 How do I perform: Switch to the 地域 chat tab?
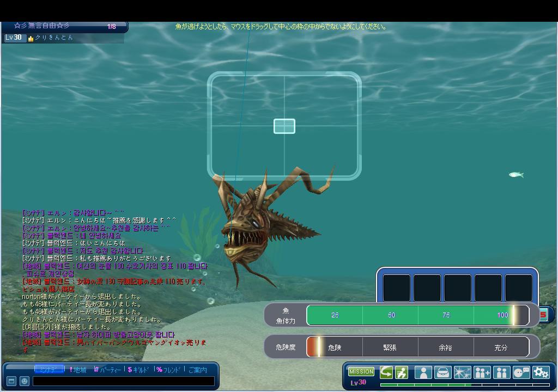click(x=78, y=370)
